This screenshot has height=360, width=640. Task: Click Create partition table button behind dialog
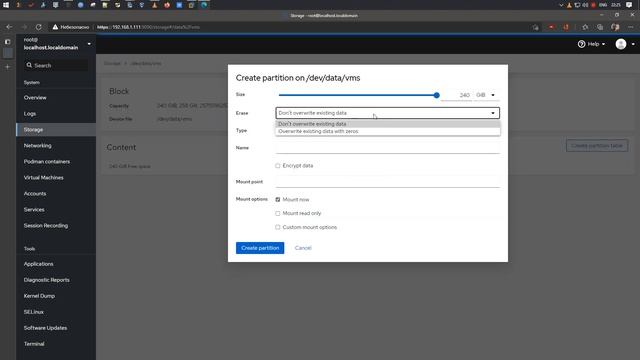point(597,146)
